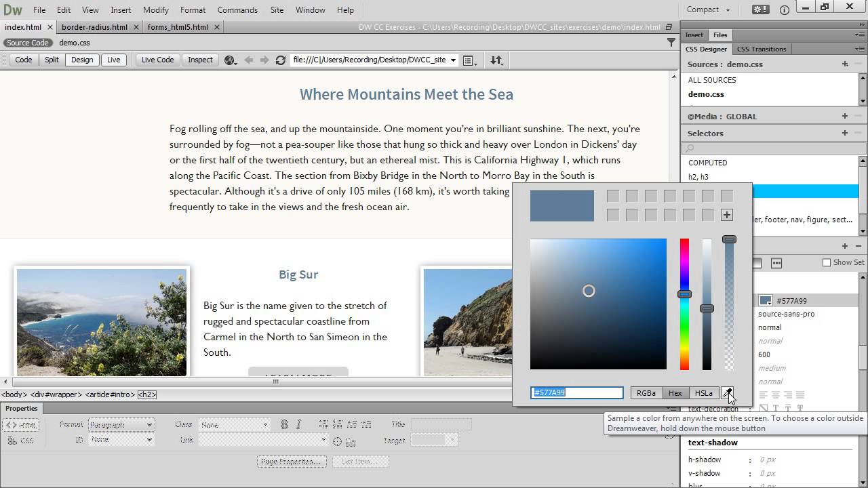The image size is (868, 488).
Task: Add a selector with plus icon
Action: [x=845, y=133]
